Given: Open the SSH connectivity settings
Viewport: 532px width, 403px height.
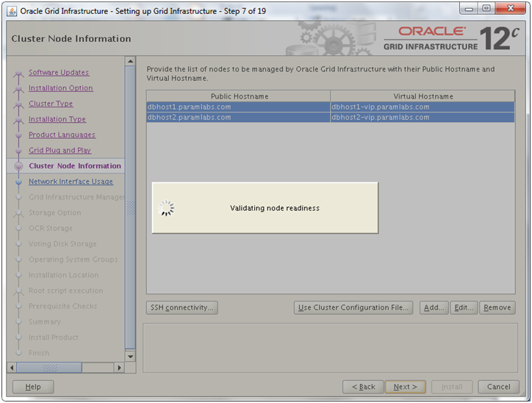Looking at the screenshot, I should 182,307.
